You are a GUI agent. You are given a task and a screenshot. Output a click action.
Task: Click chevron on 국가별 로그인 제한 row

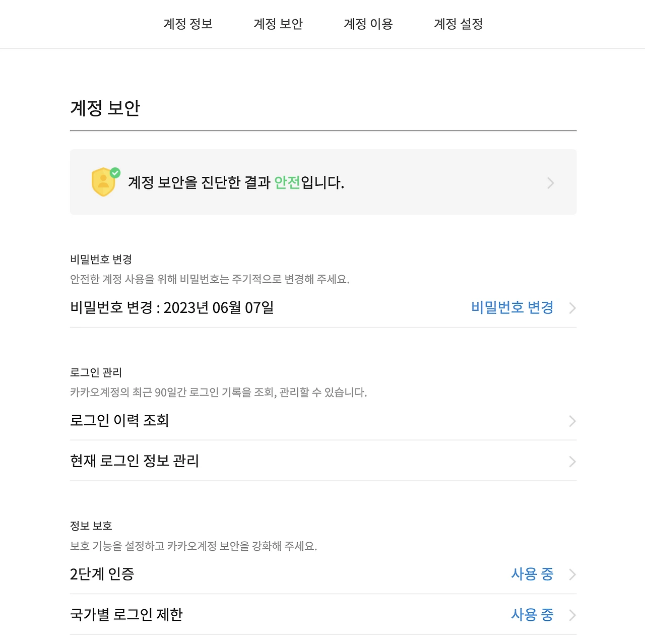point(572,615)
